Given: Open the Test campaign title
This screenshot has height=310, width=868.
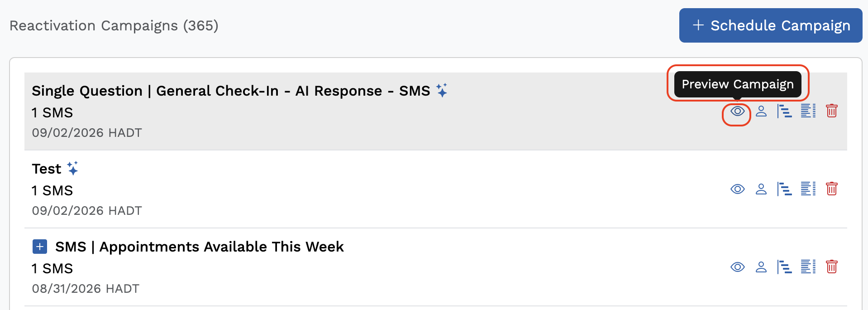Looking at the screenshot, I should click(46, 169).
